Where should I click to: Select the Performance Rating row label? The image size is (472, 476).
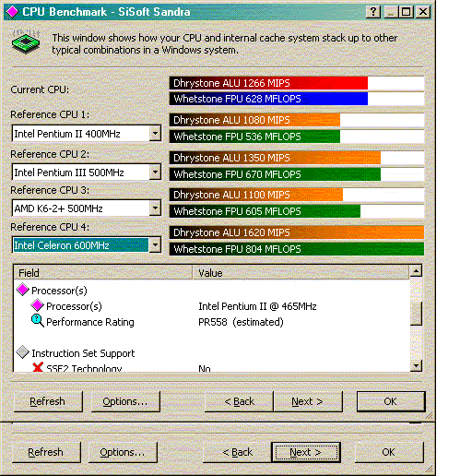click(x=90, y=322)
